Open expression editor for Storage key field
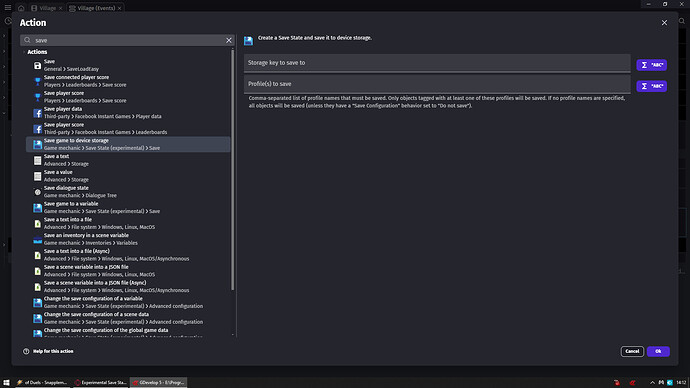690x388 pixels. [651, 65]
